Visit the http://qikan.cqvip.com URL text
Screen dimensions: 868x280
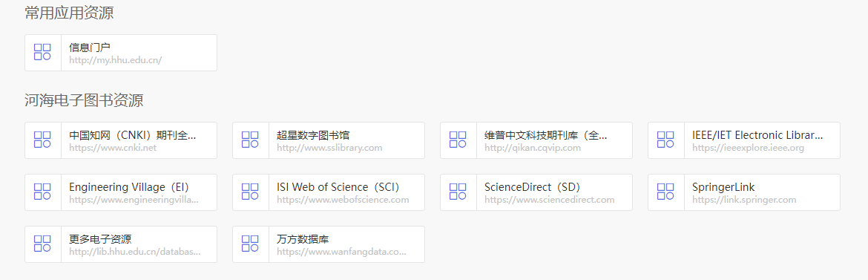533,148
